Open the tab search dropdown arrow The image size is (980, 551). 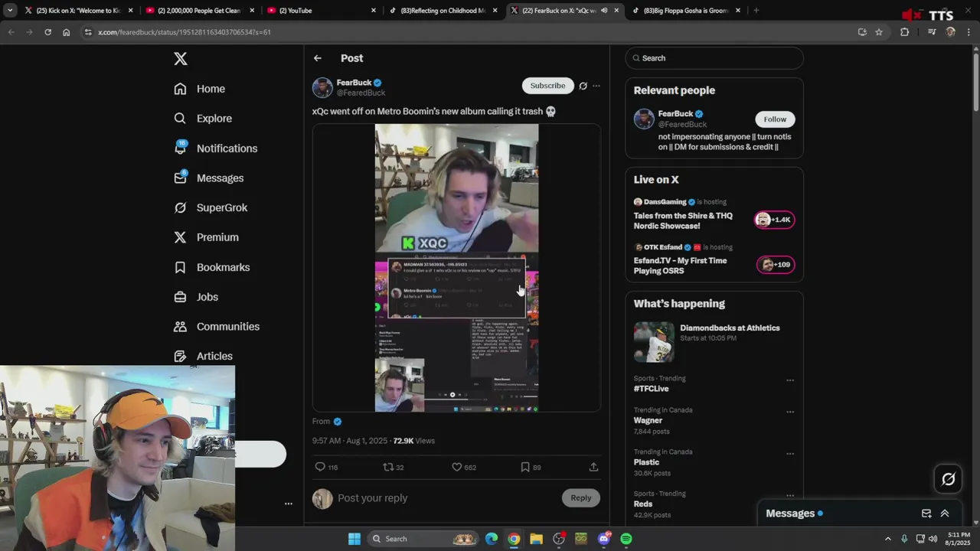10,11
